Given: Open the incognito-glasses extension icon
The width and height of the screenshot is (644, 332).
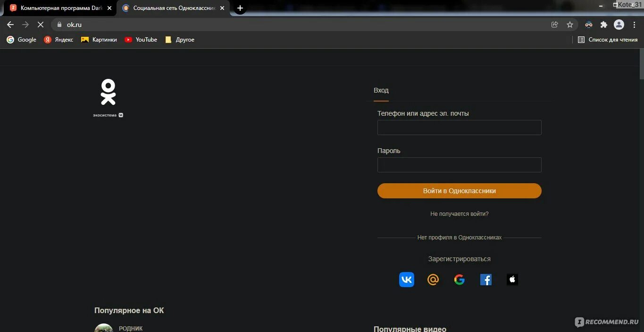Looking at the screenshot, I should point(589,25).
